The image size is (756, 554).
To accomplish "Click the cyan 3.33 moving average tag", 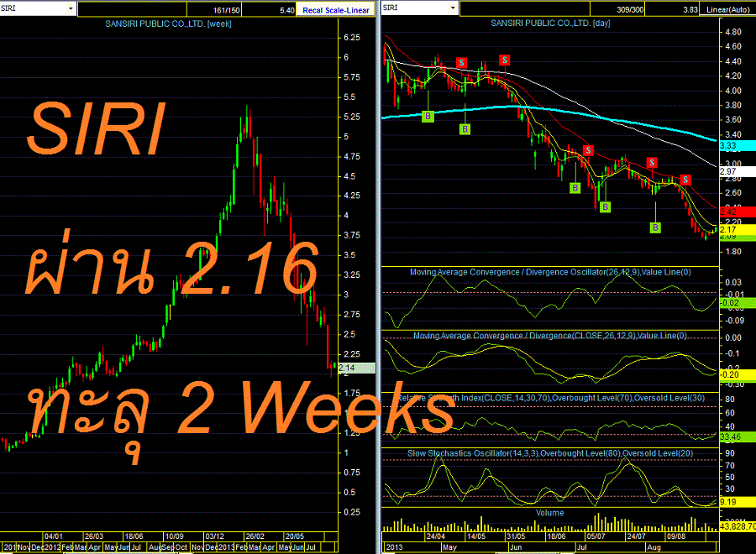I will click(x=738, y=145).
